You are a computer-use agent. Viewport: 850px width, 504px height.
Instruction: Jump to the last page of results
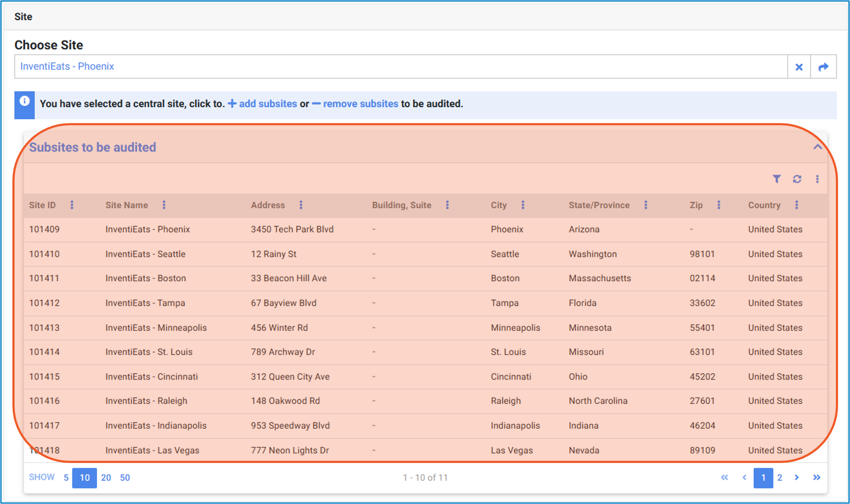click(817, 477)
